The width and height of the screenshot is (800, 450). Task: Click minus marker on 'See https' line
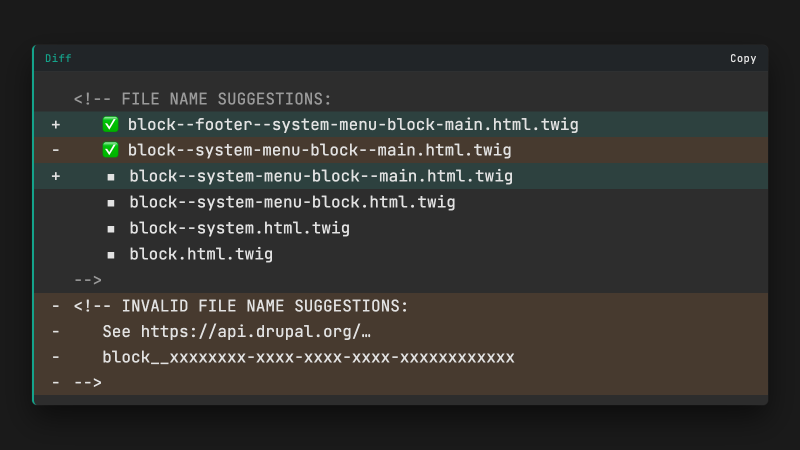pyautogui.click(x=56, y=332)
